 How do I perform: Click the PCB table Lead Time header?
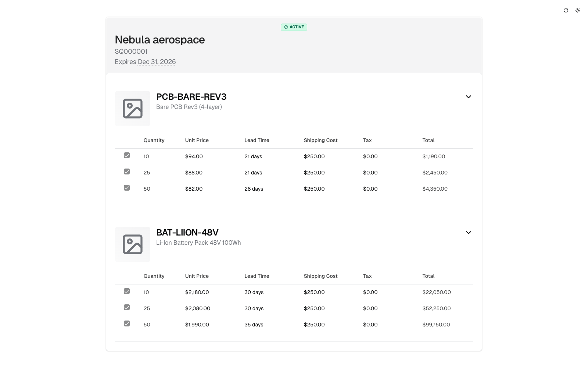(257, 140)
